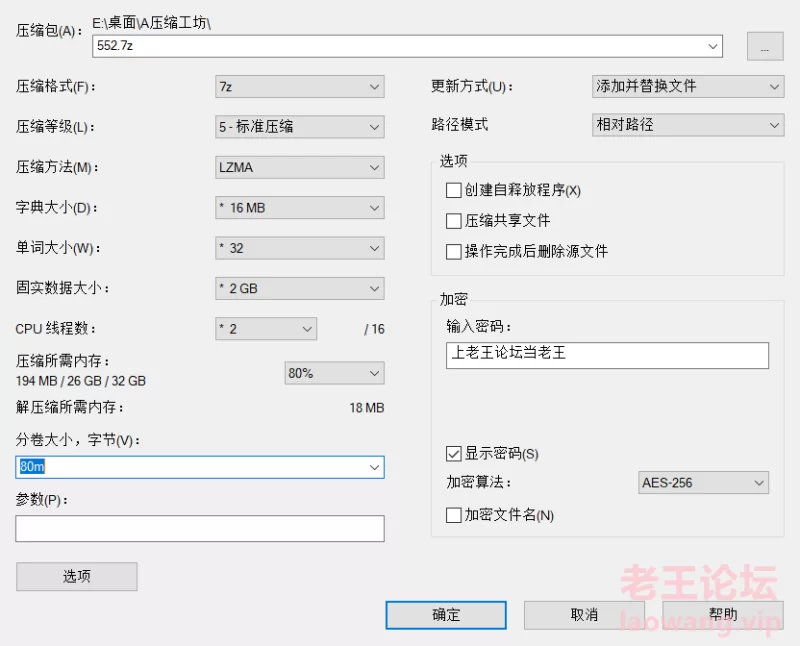This screenshot has height=646, width=800.
Task: Open the 更新方式 添加并替换文件 dropdown
Action: (688, 86)
